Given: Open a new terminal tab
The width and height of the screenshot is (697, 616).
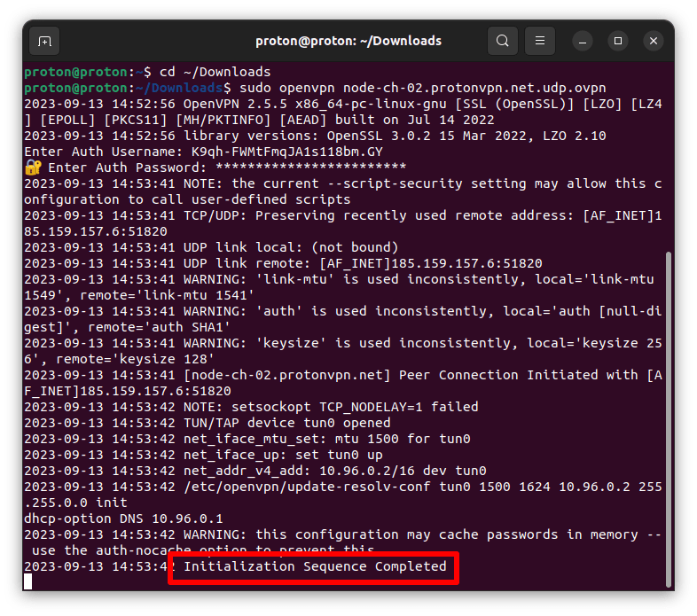Looking at the screenshot, I should (x=44, y=42).
